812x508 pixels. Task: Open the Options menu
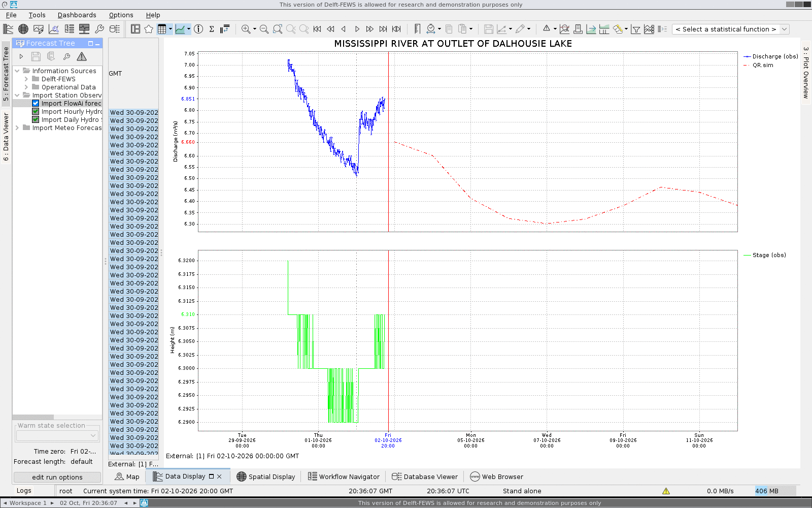[x=121, y=15]
